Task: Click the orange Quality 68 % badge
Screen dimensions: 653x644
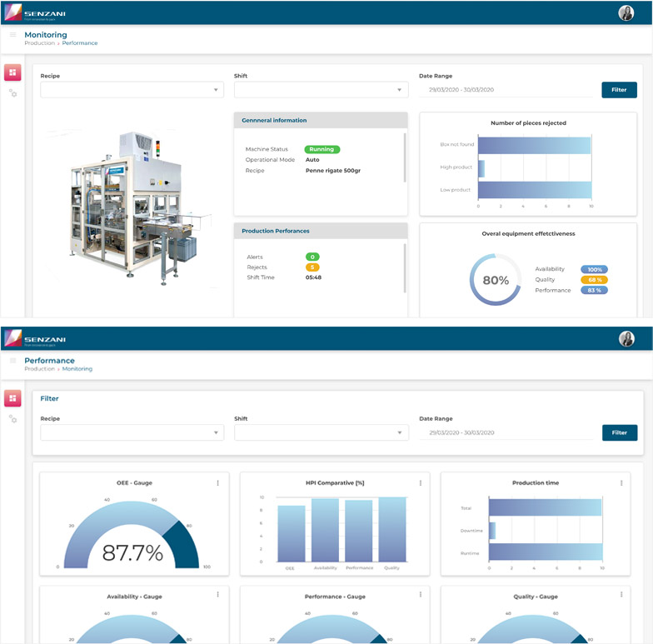Action: coord(595,280)
